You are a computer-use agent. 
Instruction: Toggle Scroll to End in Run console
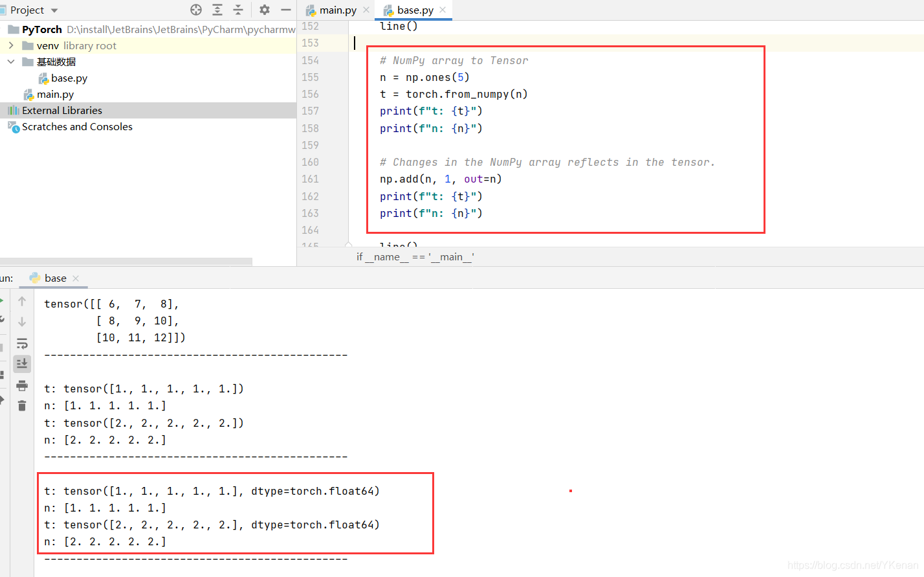pyautogui.click(x=22, y=364)
